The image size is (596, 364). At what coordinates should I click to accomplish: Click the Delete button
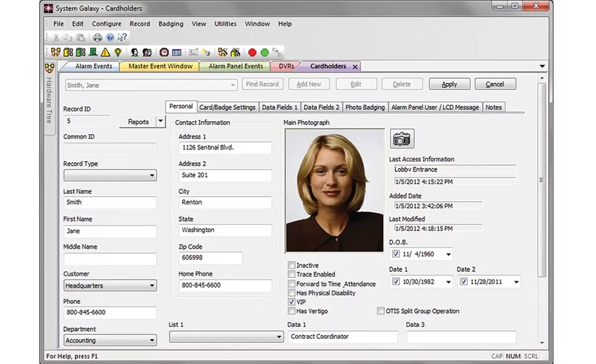click(402, 84)
